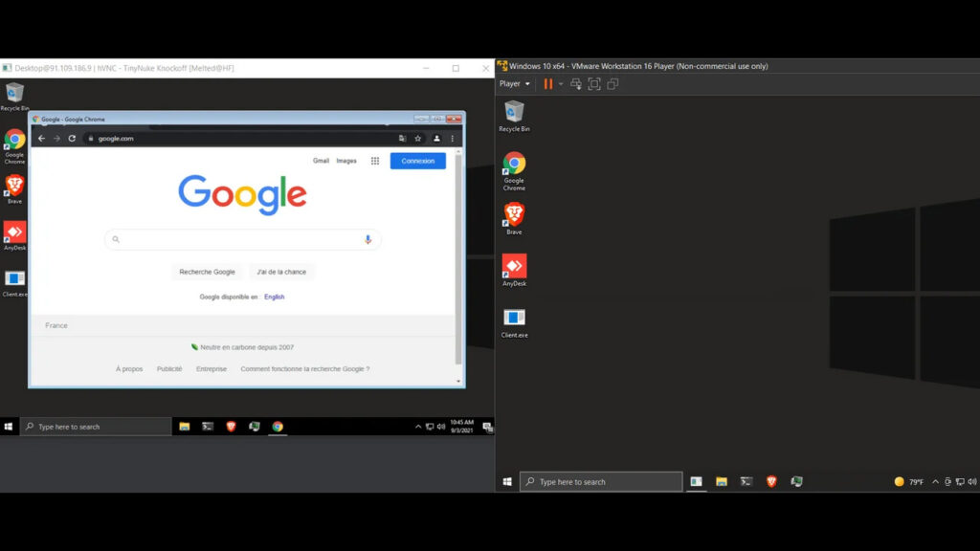Pause the virtual machine in VMware toolbar
This screenshot has height=551, width=980.
click(x=548, y=84)
